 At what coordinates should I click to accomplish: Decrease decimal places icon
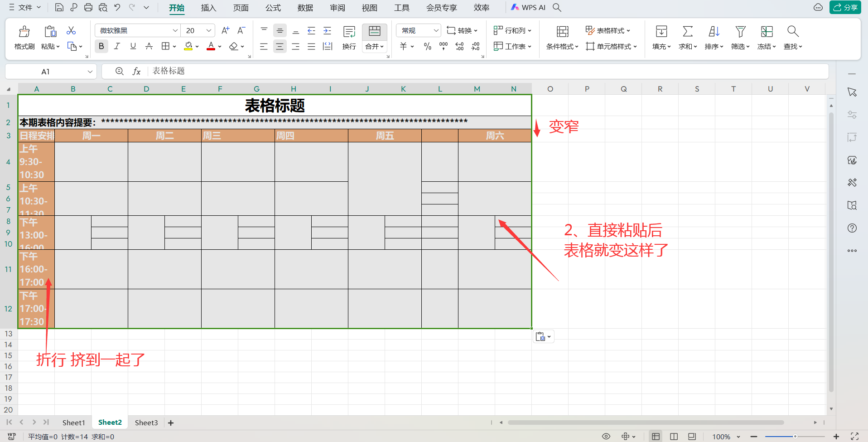click(475, 46)
